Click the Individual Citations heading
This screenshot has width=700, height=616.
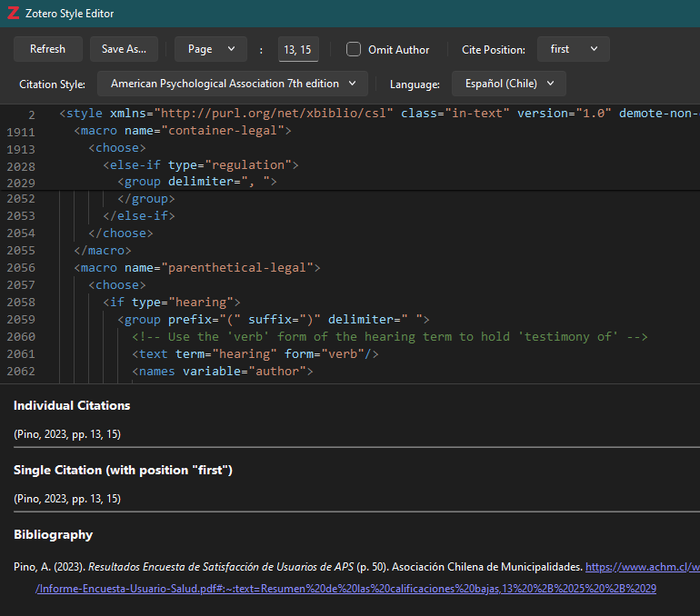[x=72, y=405]
